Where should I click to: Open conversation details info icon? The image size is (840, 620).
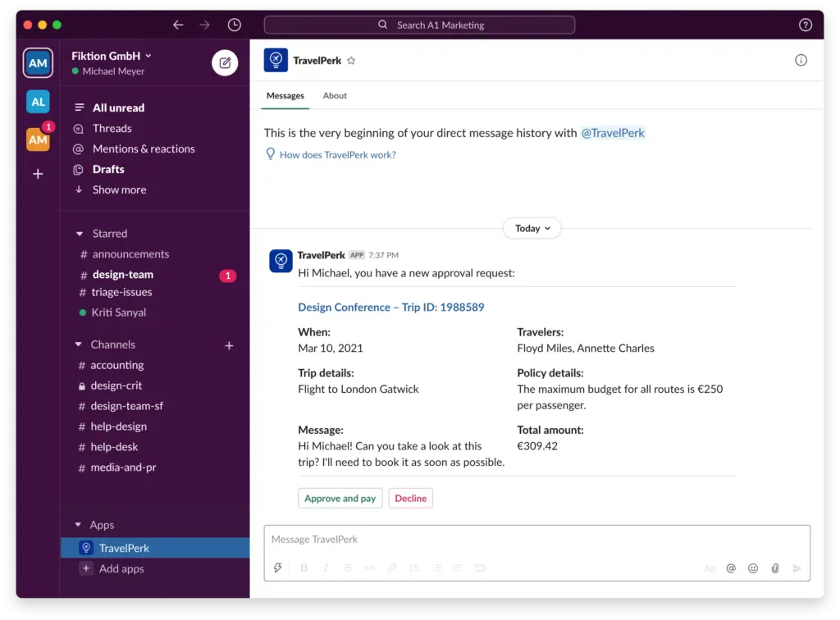click(801, 60)
